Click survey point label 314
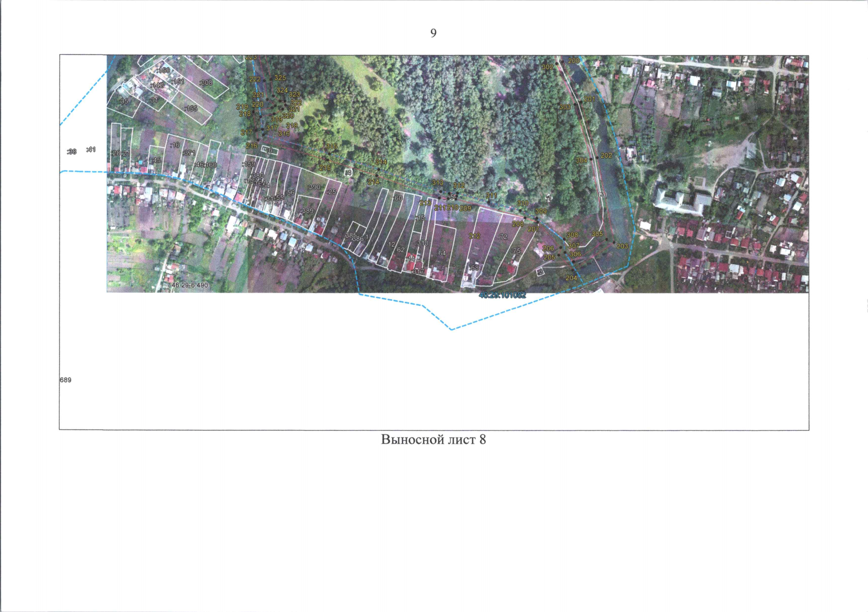868x612 pixels. pos(381,162)
